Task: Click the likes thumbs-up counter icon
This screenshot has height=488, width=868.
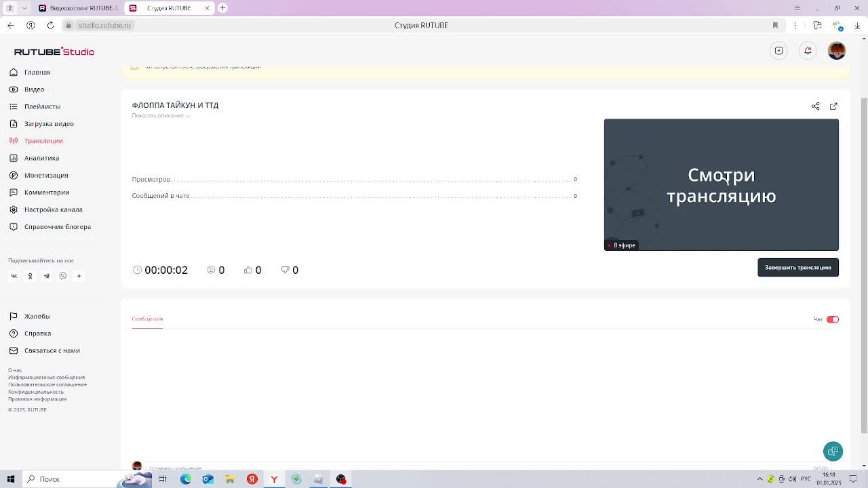Action: click(248, 270)
